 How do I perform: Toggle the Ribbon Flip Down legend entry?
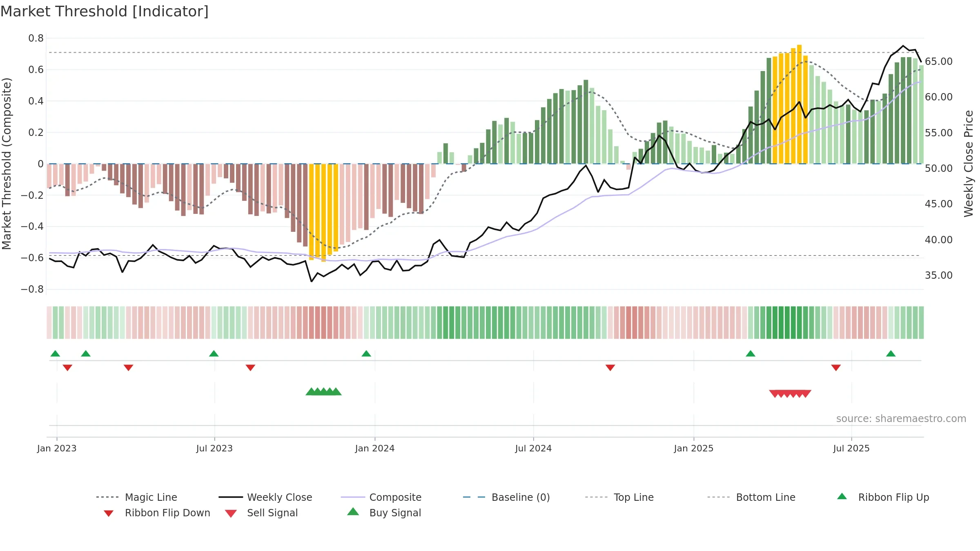click(x=157, y=513)
